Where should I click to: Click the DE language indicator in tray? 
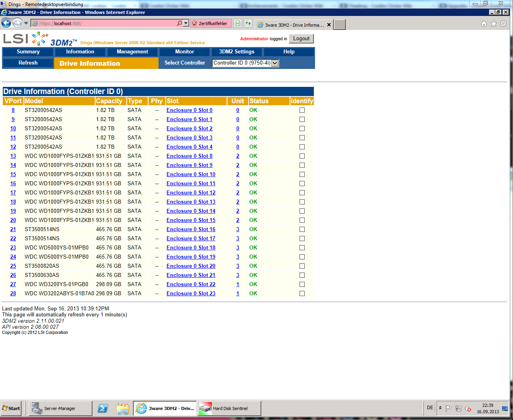click(430, 408)
